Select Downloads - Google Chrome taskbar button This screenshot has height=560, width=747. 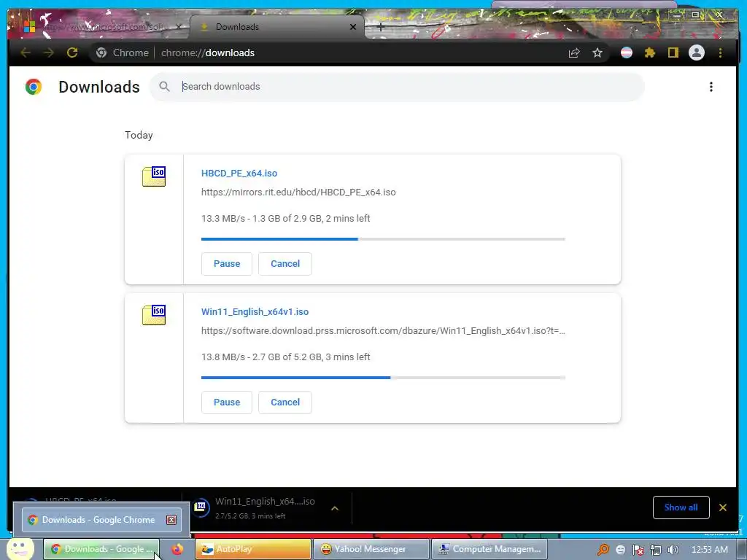click(101, 549)
